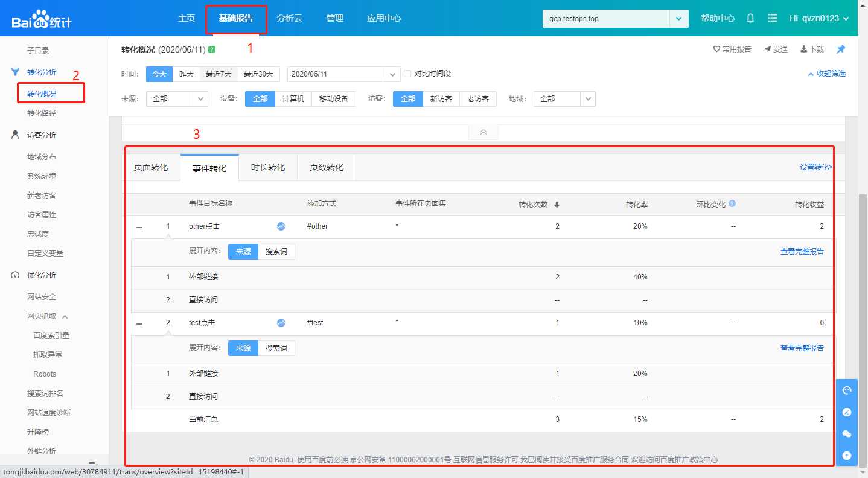
Task: Click the trend chart icon for other点击
Action: pyautogui.click(x=281, y=226)
